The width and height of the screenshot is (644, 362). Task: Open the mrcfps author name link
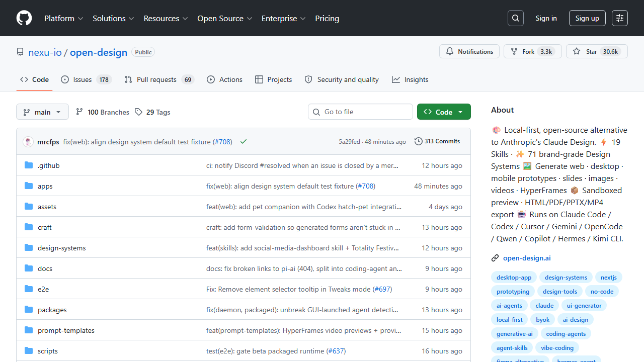(49, 142)
